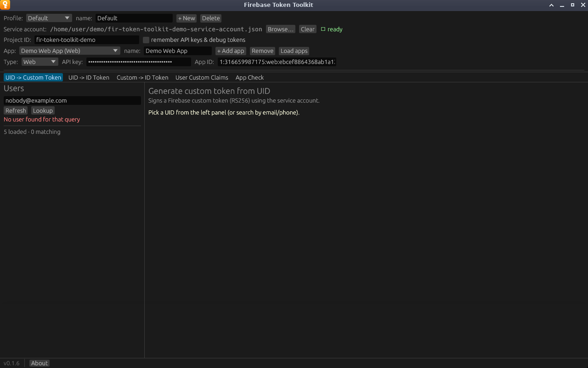Click the App ID field
Viewport: 588px width, 368px height.
click(277, 62)
